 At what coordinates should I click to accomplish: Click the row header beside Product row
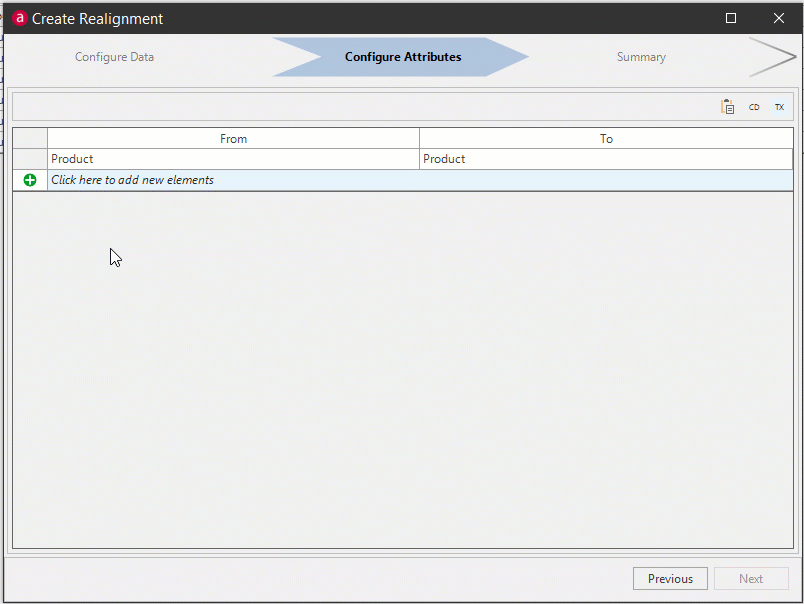tap(30, 159)
